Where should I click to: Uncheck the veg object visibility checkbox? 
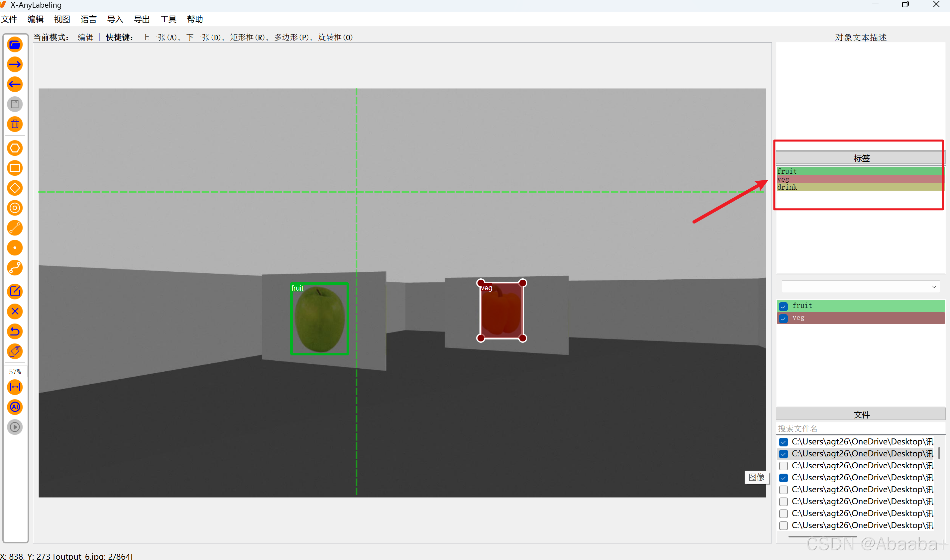tap(784, 318)
